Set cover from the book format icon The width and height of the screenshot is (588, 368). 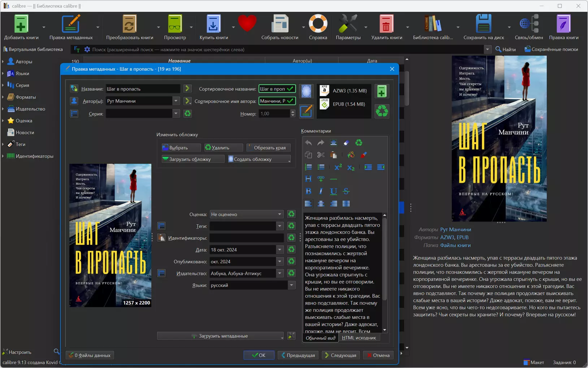(306, 91)
